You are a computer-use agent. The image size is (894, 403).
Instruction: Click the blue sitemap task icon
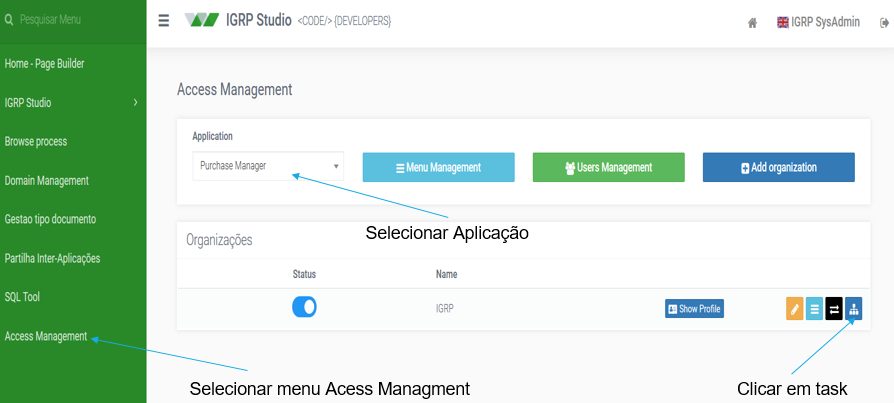pyautogui.click(x=854, y=309)
